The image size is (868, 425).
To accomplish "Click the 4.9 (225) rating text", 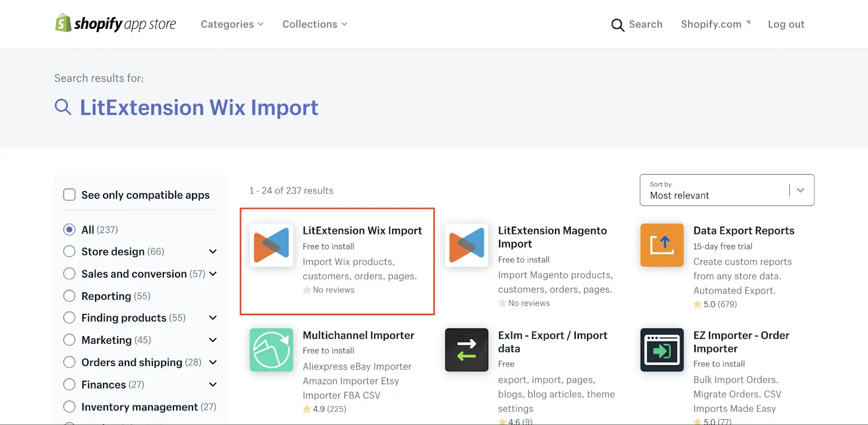I will pos(330,409).
